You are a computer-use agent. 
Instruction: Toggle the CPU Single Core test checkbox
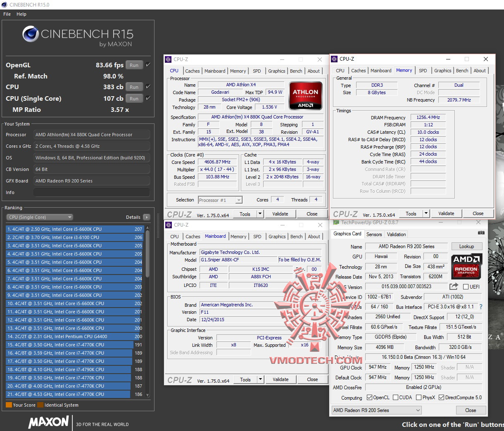point(148,98)
